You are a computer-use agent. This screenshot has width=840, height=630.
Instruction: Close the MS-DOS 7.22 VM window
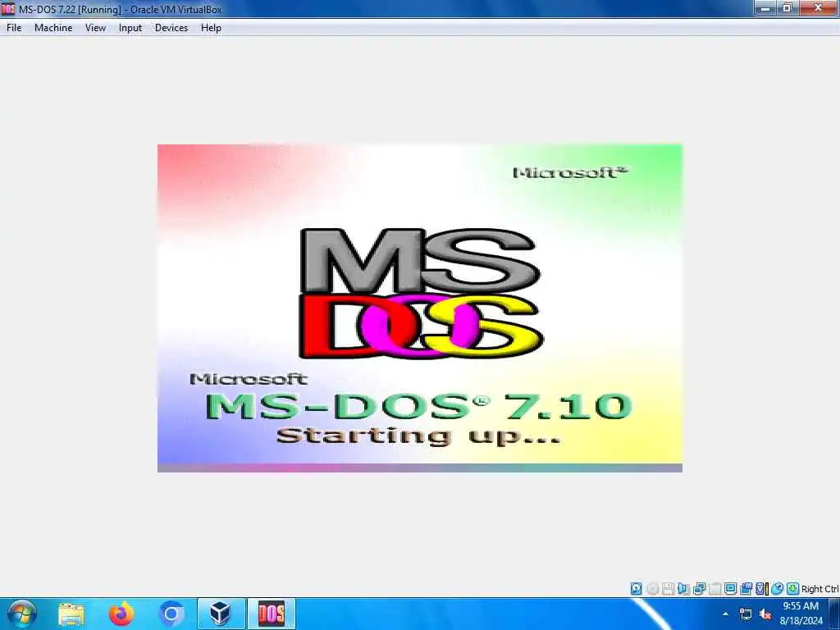[x=818, y=7]
